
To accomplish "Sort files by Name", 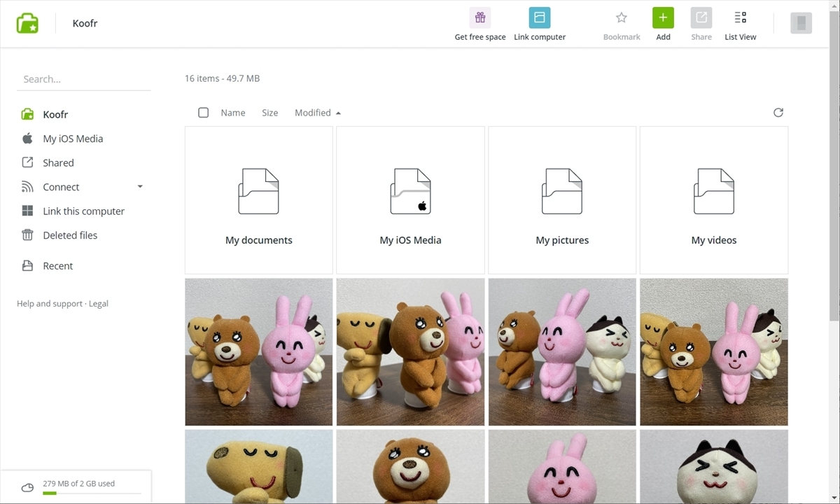I will pyautogui.click(x=233, y=113).
